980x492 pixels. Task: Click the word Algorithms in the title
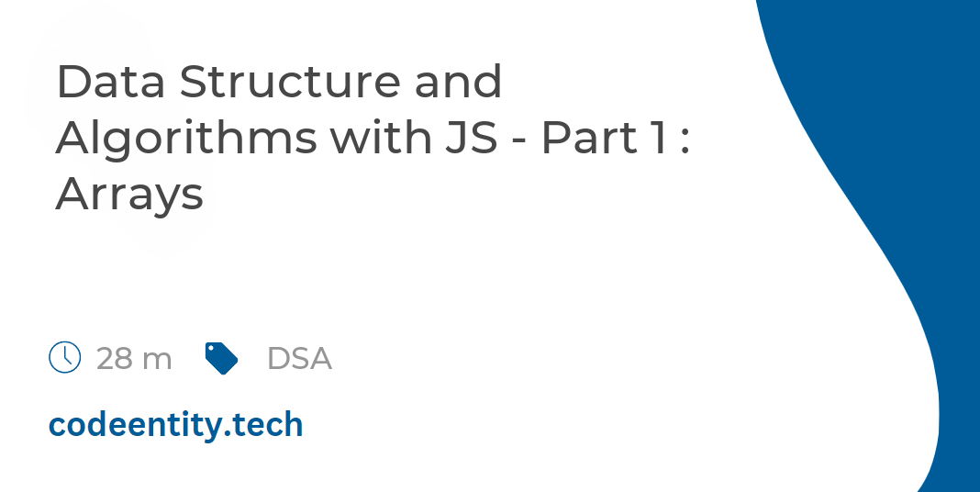[x=186, y=139]
